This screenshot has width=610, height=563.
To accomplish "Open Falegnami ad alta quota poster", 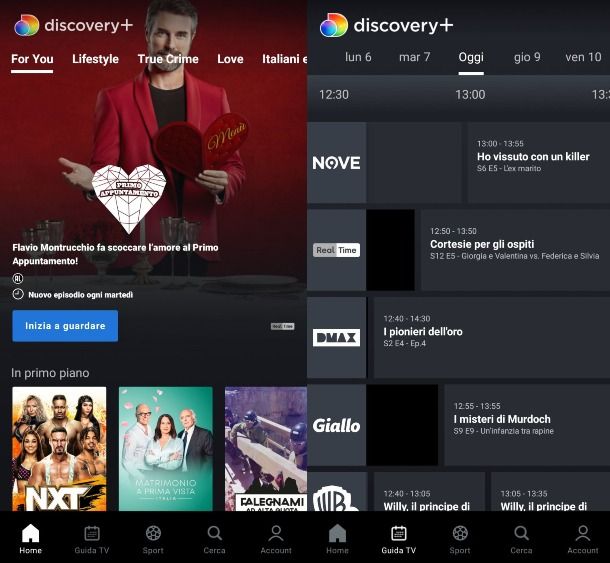I will coord(266,449).
